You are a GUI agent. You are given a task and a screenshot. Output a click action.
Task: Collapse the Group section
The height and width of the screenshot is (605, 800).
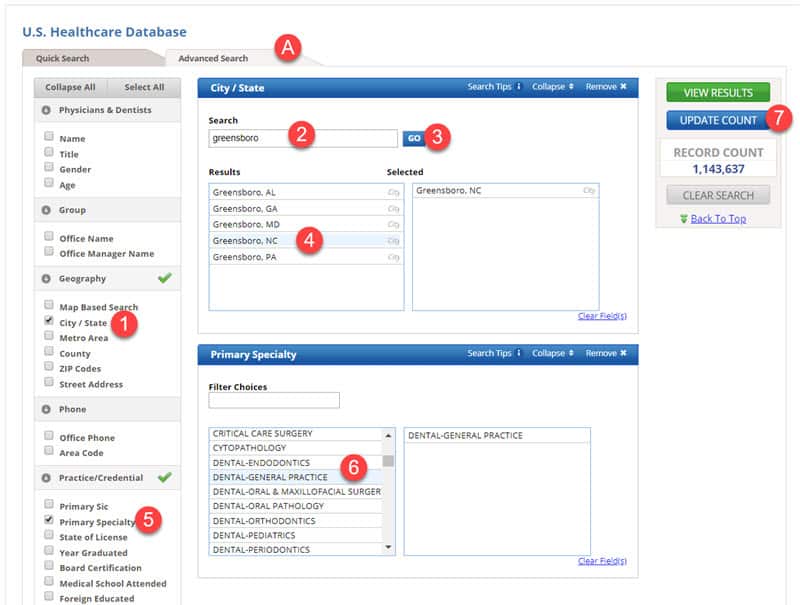pyautogui.click(x=46, y=210)
